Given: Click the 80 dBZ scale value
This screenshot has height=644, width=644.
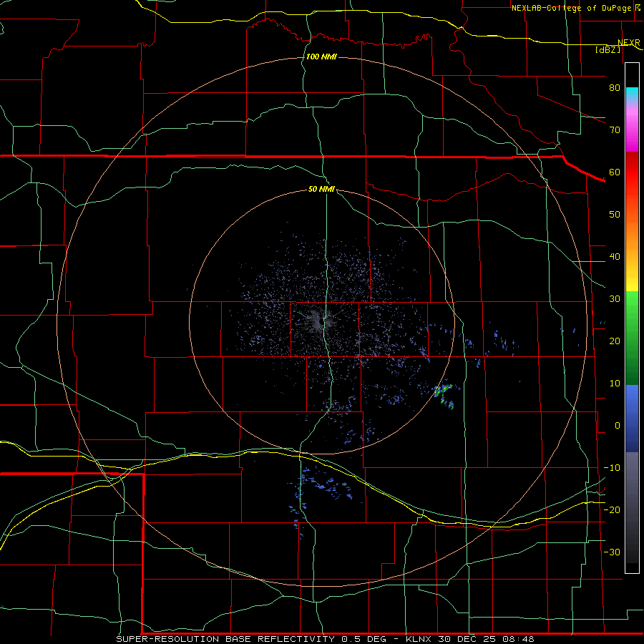Looking at the screenshot, I should (615, 87).
